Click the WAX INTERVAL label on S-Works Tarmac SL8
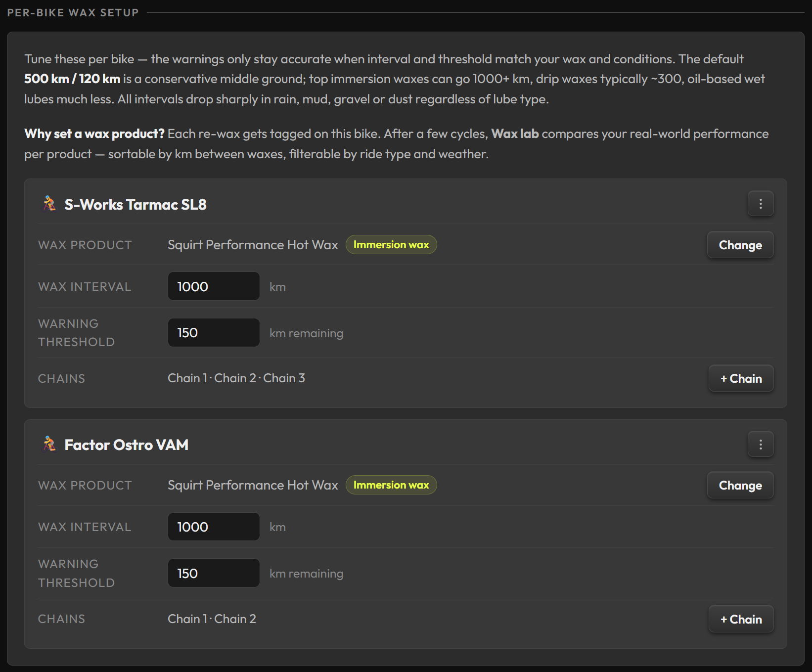 point(85,287)
